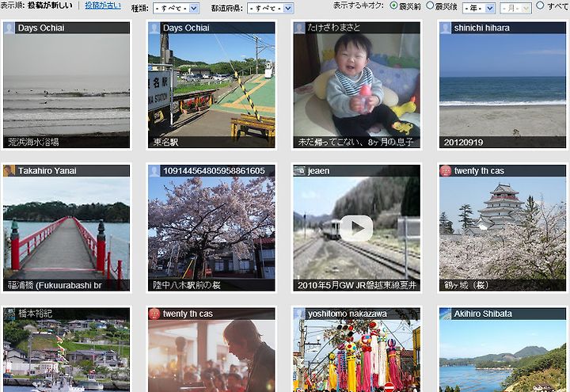570x392 pixels.
Task: Open the baby photo by たけざわまさと
Action: click(x=356, y=85)
